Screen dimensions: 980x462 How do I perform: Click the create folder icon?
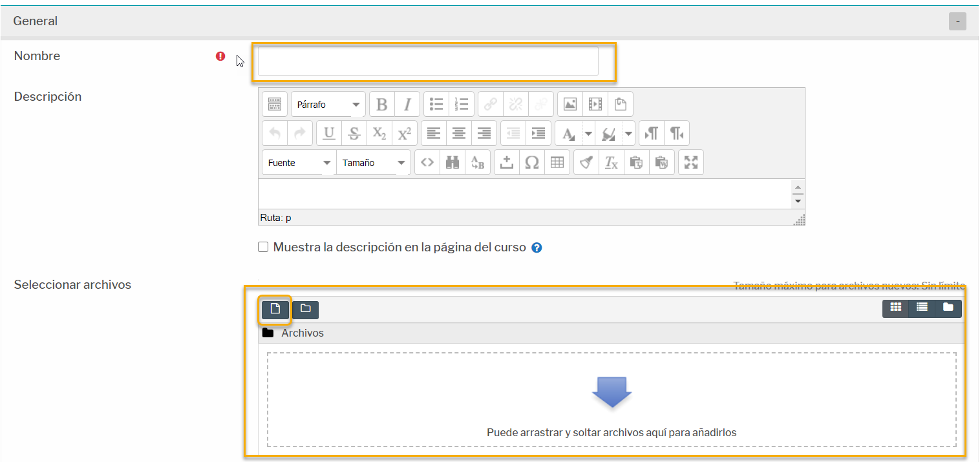pyautogui.click(x=305, y=310)
